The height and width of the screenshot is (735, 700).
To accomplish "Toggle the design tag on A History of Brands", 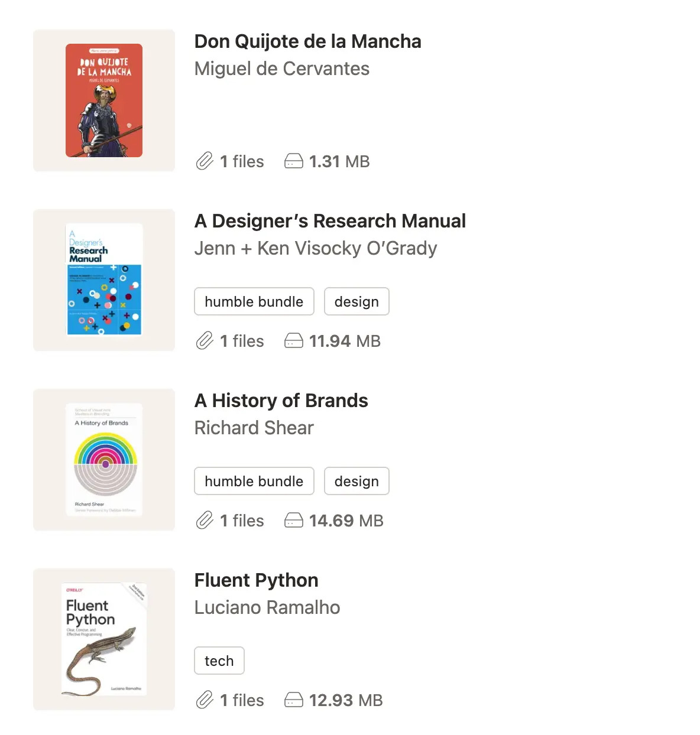I will [x=357, y=481].
